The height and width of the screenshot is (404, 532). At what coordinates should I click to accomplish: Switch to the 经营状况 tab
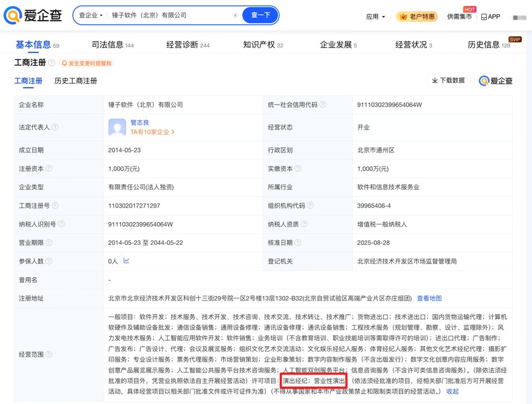click(x=413, y=45)
